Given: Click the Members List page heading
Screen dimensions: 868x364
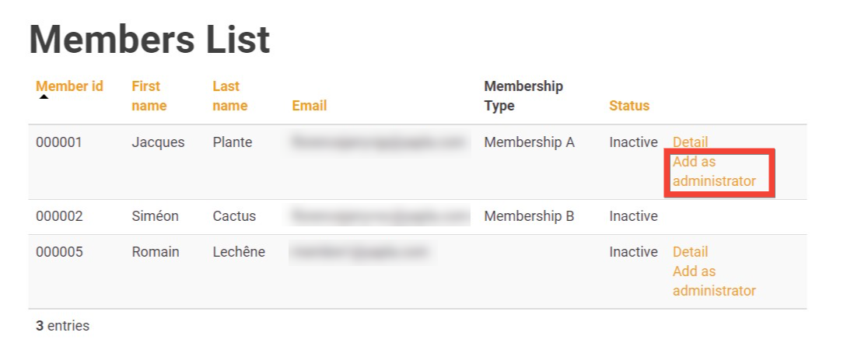Looking at the screenshot, I should tap(149, 39).
